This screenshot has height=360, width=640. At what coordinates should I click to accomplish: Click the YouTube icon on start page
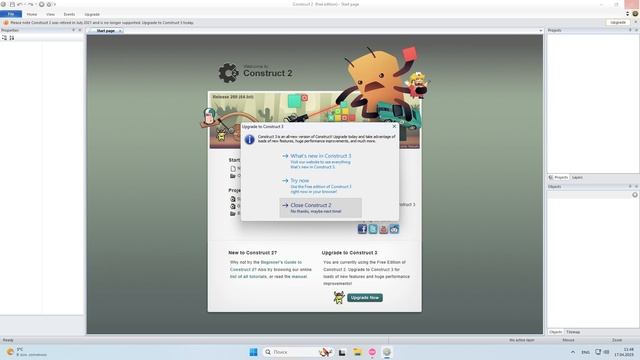(x=383, y=229)
